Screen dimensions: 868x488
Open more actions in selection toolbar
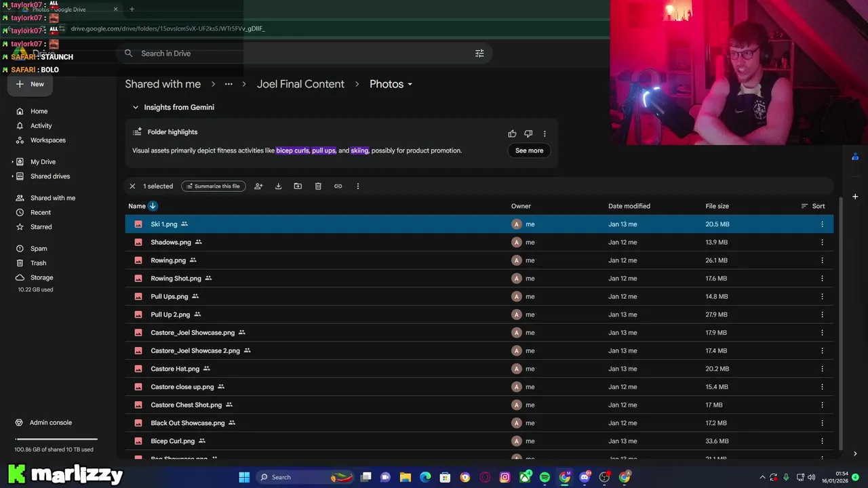(x=358, y=186)
